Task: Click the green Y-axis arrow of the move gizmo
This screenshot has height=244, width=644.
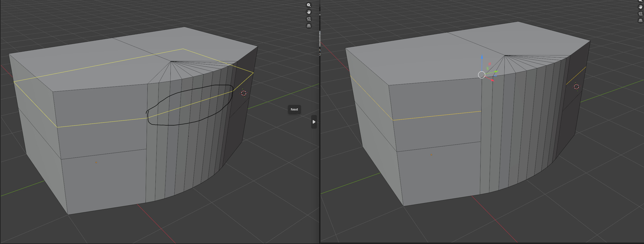Action: (496, 72)
